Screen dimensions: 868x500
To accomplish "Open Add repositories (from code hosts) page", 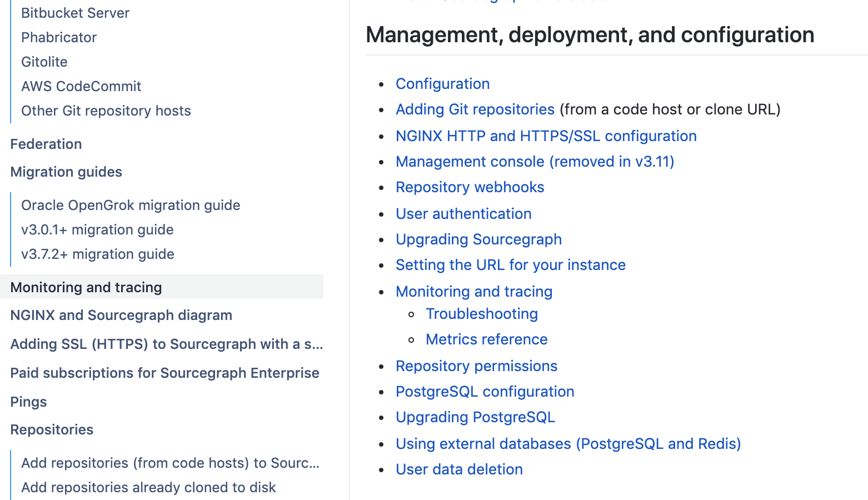I will 171,463.
